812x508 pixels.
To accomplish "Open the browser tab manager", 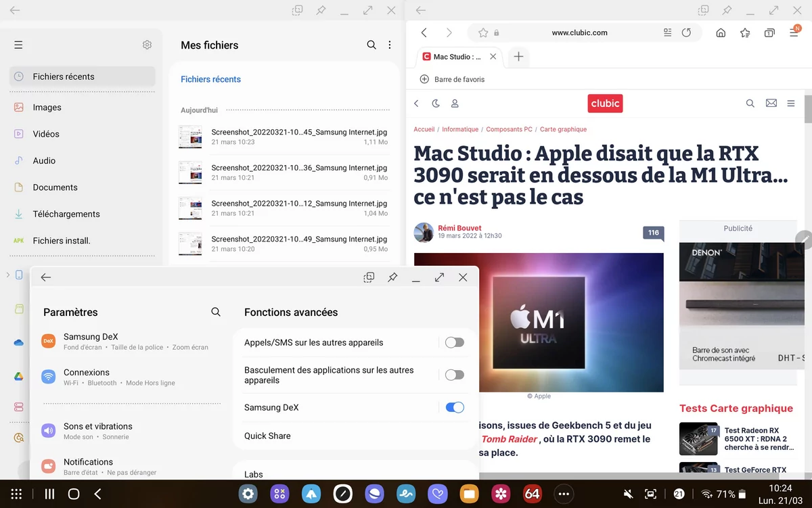I will (769, 32).
